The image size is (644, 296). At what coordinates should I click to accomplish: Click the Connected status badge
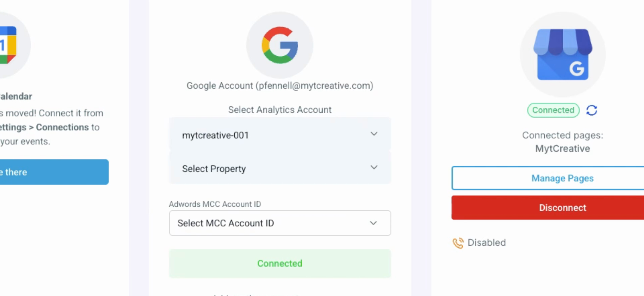(553, 110)
